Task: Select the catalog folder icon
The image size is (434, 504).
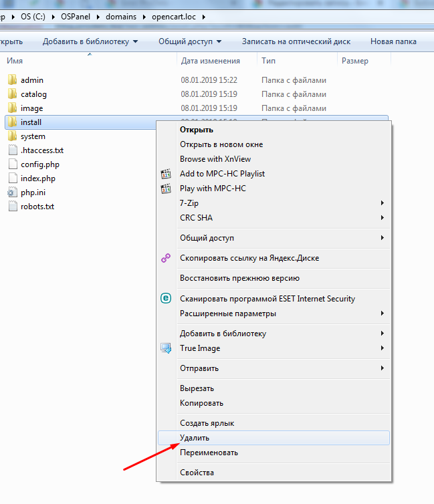Action: click(x=12, y=94)
